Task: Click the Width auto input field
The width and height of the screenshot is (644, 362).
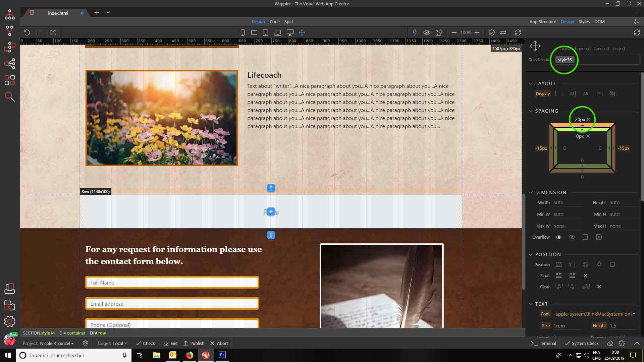Action: coord(567,202)
